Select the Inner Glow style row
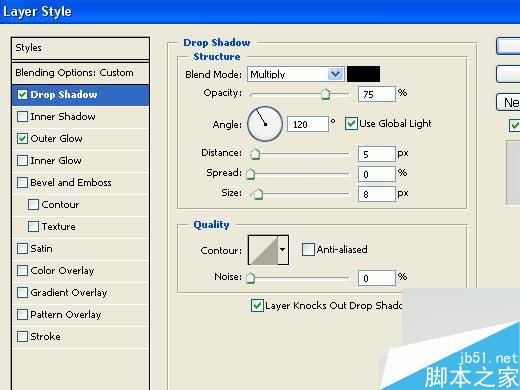 80,161
